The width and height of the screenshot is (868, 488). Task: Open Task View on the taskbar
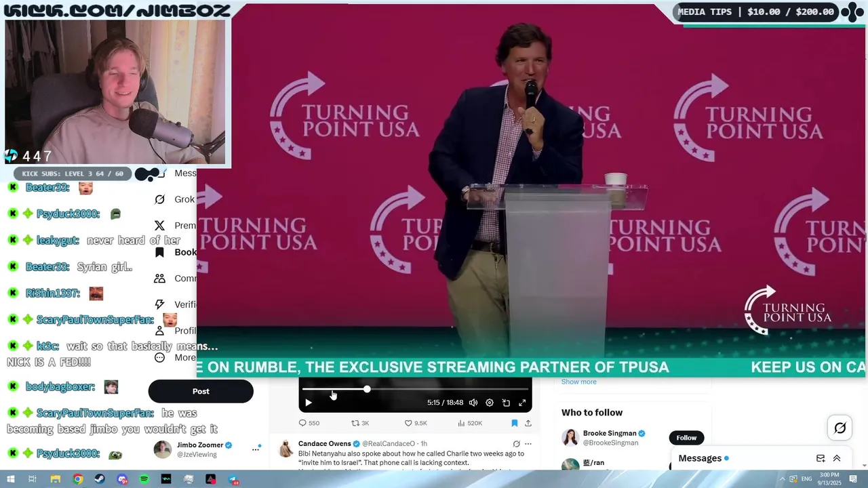click(x=33, y=479)
